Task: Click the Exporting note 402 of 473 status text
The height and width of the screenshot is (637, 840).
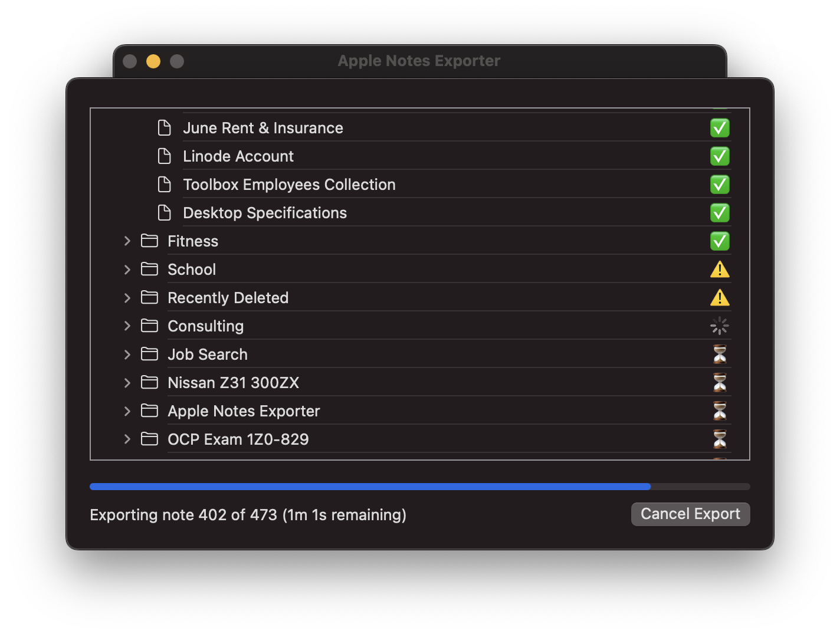Action: coord(248,515)
